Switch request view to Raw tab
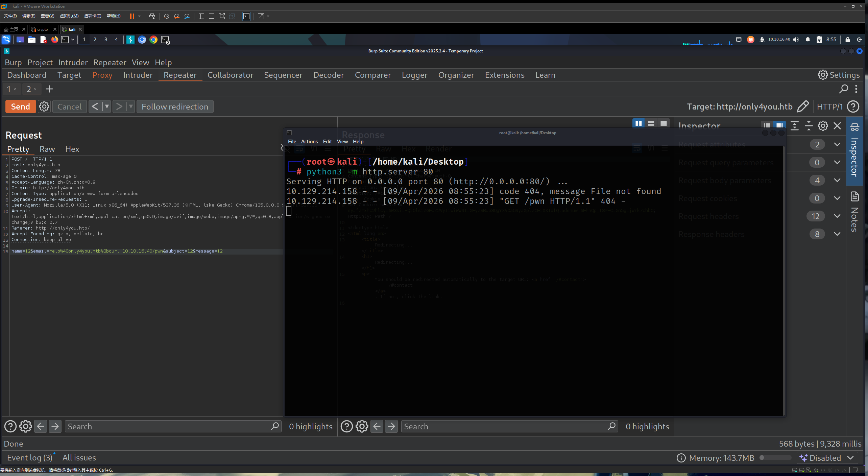Image resolution: width=868 pixels, height=476 pixels. coord(47,149)
